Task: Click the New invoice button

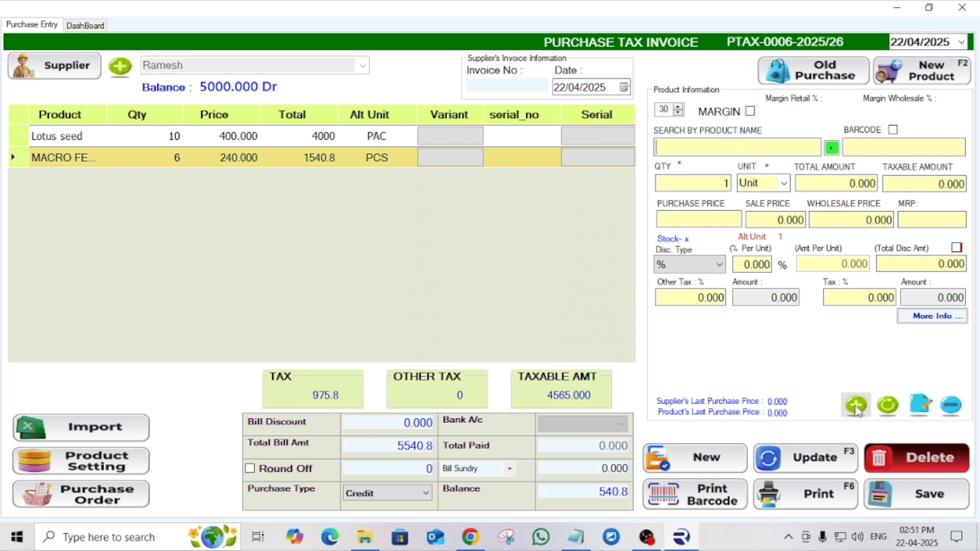Action: coord(695,458)
